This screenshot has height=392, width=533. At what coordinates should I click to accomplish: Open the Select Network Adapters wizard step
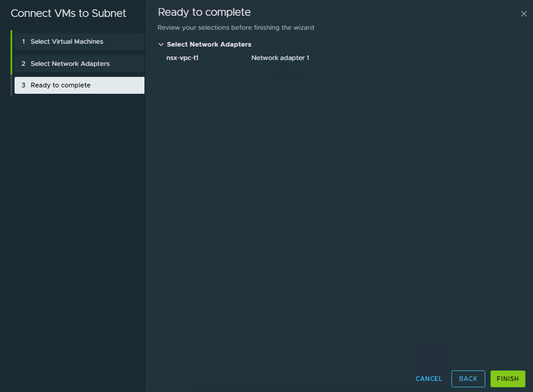pyautogui.click(x=70, y=63)
